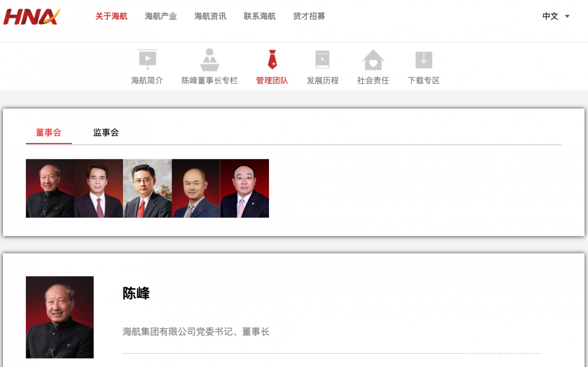Expand the 中文 language dropdown arrow
The image size is (588, 367).
click(567, 16)
